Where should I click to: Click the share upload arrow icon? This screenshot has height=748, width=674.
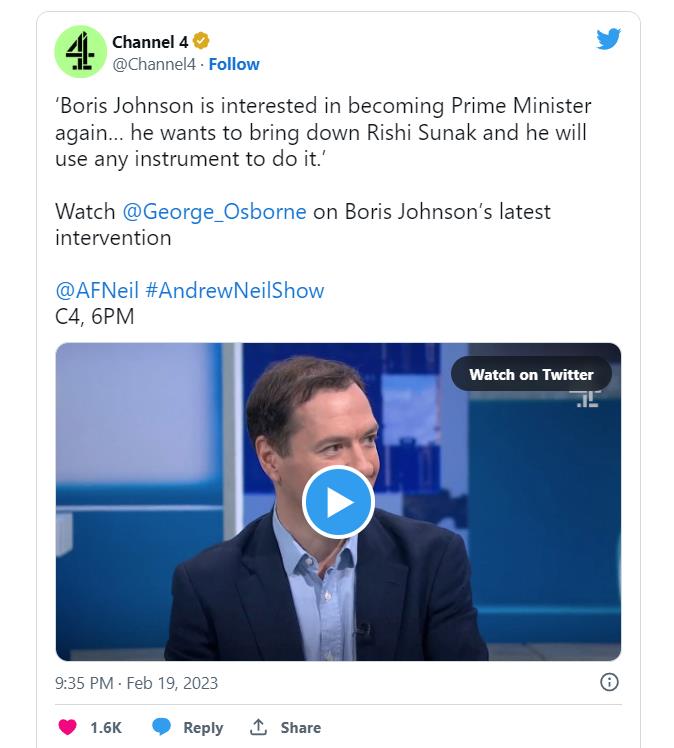(258, 727)
